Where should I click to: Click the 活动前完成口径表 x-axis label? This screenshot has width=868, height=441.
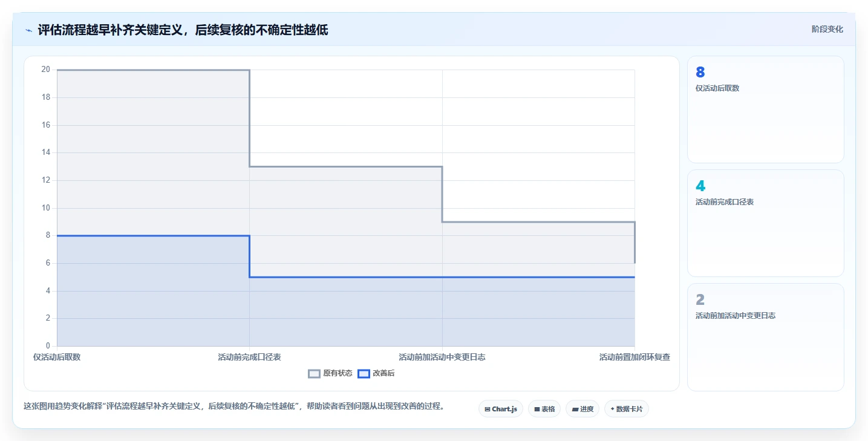point(249,358)
